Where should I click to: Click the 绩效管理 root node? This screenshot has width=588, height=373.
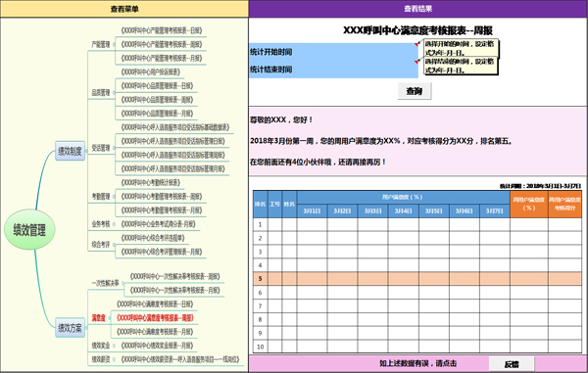[x=29, y=229]
